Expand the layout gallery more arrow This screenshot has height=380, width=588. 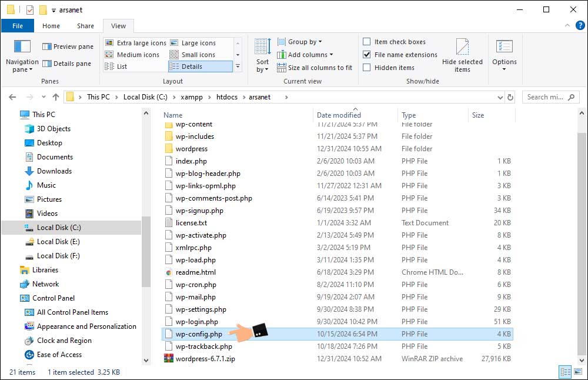tap(238, 67)
